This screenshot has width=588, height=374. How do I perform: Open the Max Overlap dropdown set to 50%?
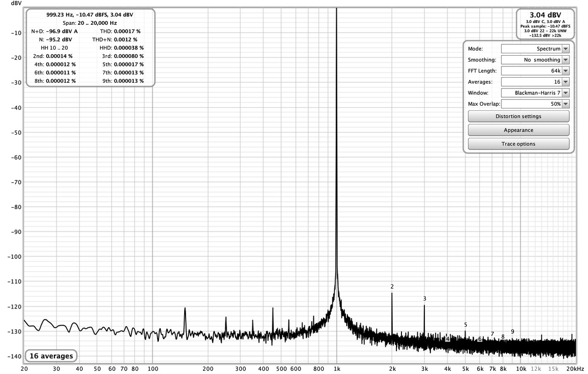pos(535,104)
